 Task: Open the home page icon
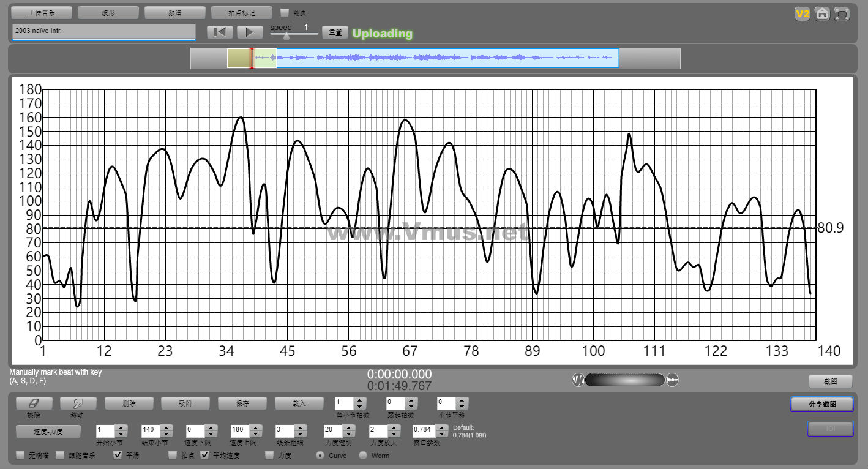[822, 13]
